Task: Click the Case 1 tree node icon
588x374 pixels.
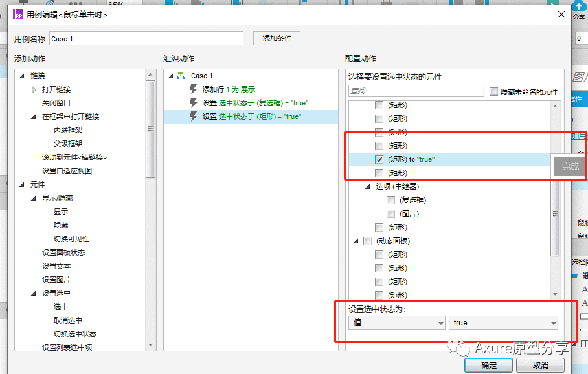Action: coord(181,76)
